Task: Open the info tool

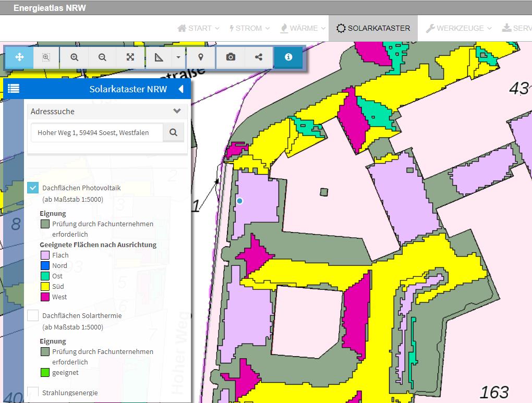Action: pyautogui.click(x=288, y=57)
